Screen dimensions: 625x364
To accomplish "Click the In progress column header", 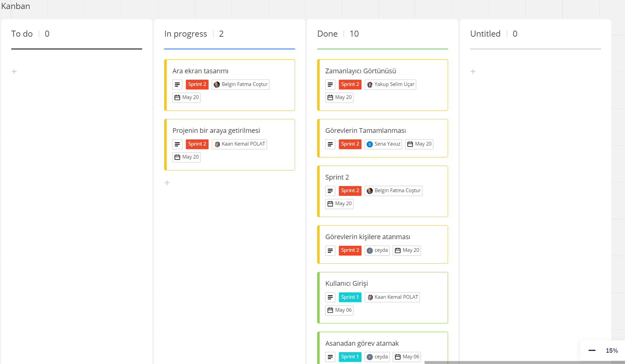I will click(x=185, y=34).
